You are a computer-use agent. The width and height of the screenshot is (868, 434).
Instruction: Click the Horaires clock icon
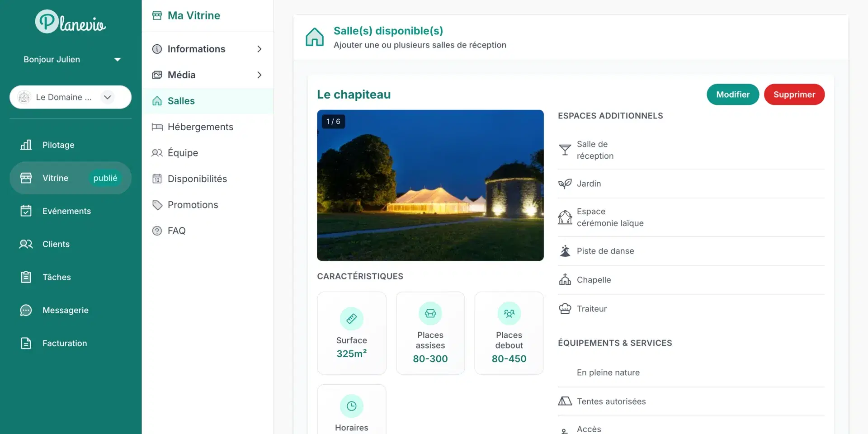pyautogui.click(x=351, y=406)
